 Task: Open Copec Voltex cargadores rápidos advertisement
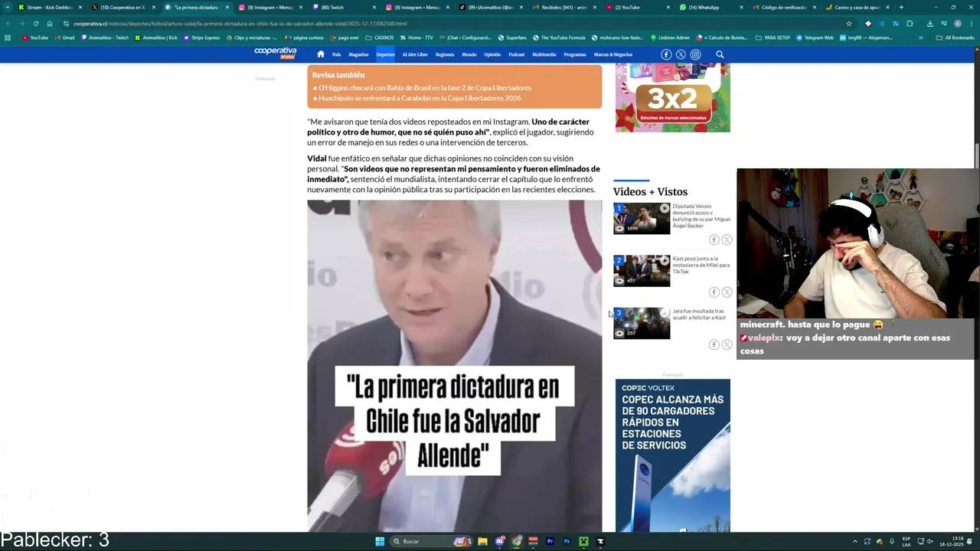[x=673, y=455]
